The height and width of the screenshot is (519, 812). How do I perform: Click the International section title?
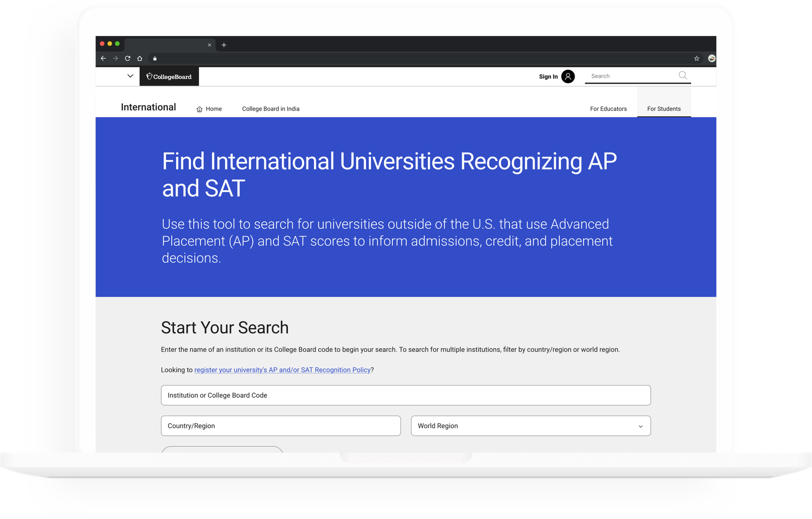pyautogui.click(x=148, y=107)
